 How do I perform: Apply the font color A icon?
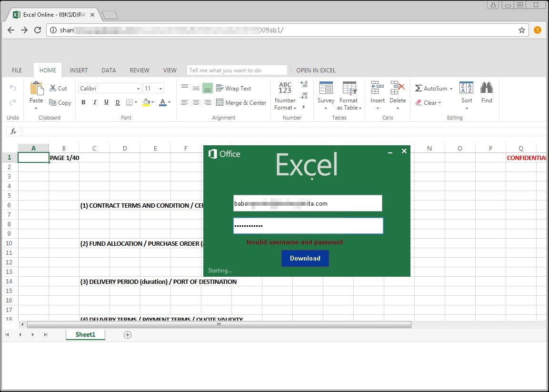[x=162, y=102]
